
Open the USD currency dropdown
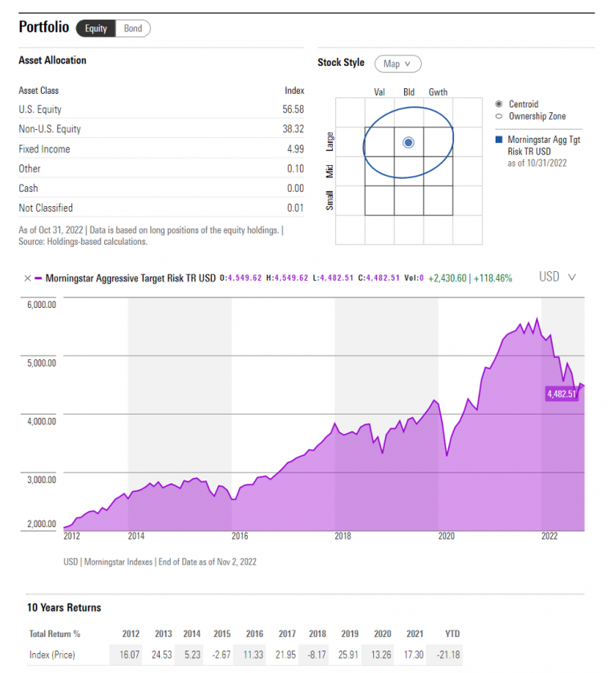point(557,277)
